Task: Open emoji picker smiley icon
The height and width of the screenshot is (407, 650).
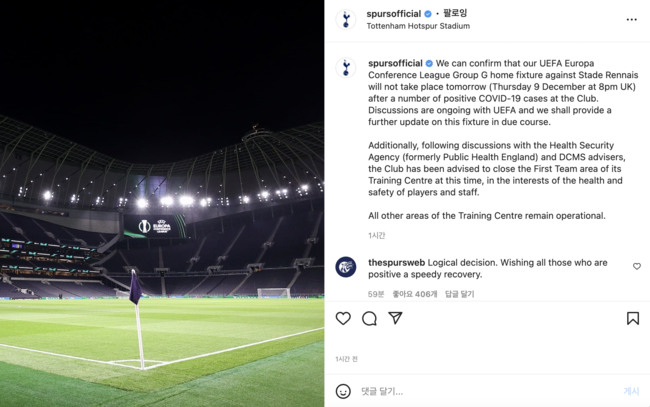Action: coord(343,391)
